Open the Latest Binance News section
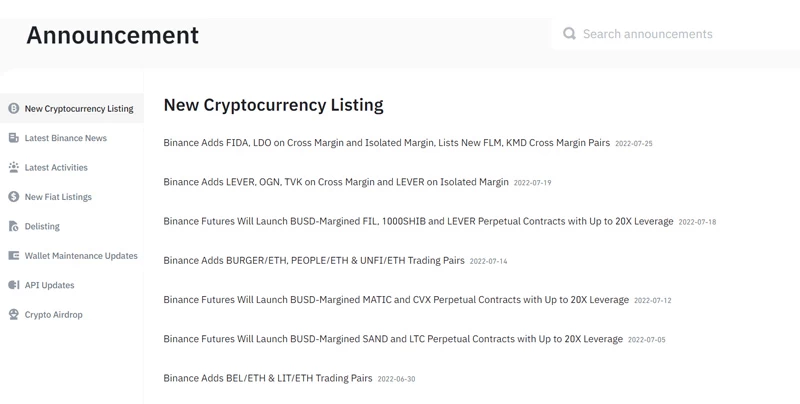The height and width of the screenshot is (404, 800). (65, 138)
